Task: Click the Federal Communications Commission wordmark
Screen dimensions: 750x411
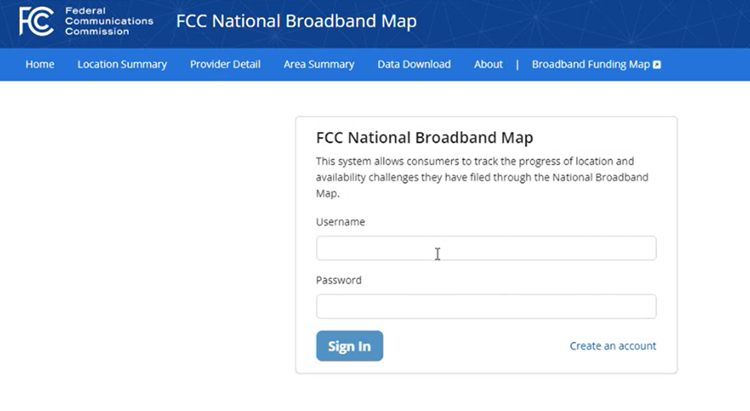Action: pos(109,21)
